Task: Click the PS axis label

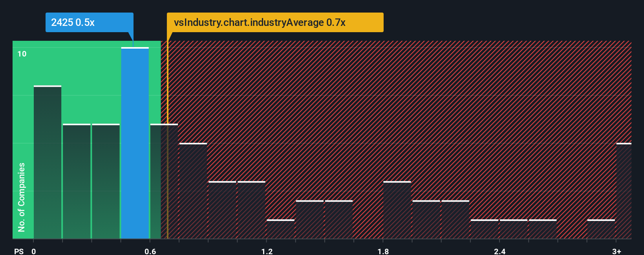Action: coord(19,251)
